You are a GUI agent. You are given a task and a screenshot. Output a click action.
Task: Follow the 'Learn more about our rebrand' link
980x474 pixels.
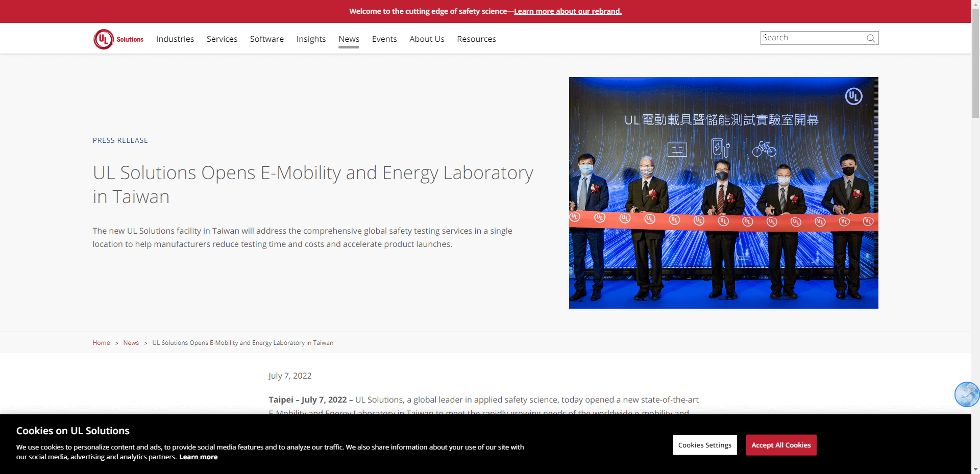tap(568, 11)
